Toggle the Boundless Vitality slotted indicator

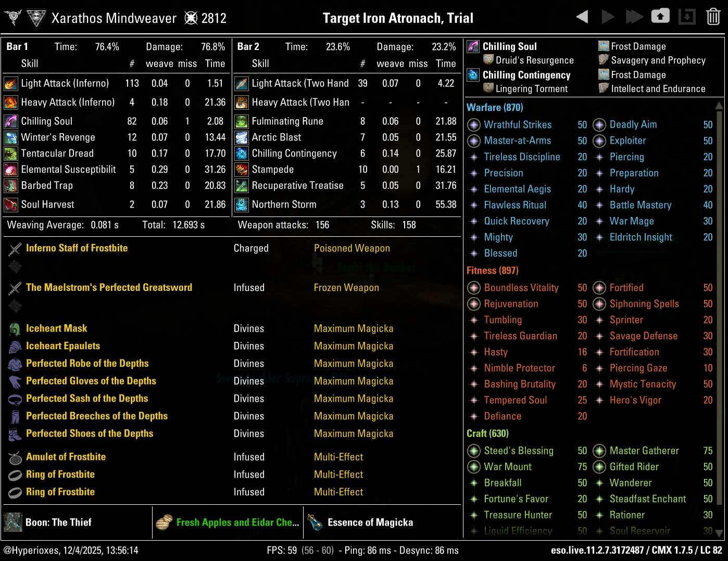(473, 288)
